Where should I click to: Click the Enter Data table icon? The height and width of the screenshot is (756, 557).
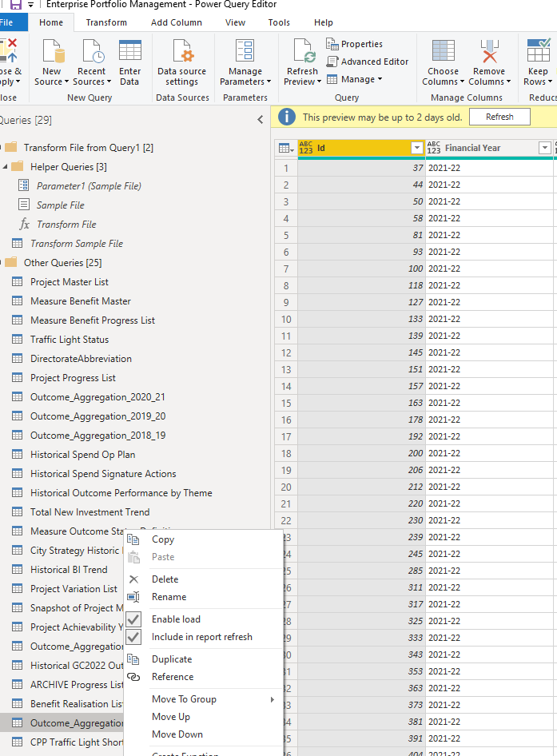tap(129, 50)
